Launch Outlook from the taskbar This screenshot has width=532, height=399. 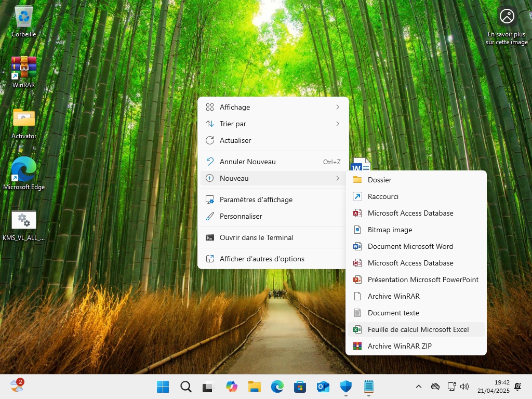click(323, 387)
